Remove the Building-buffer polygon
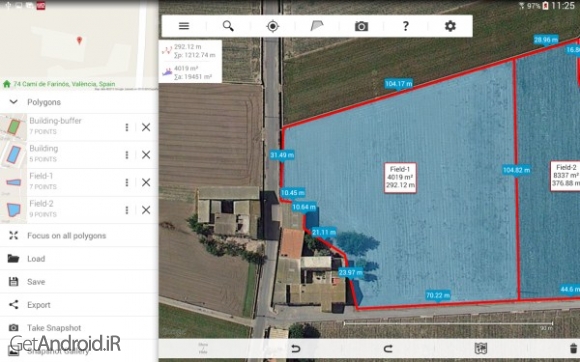 click(x=146, y=127)
